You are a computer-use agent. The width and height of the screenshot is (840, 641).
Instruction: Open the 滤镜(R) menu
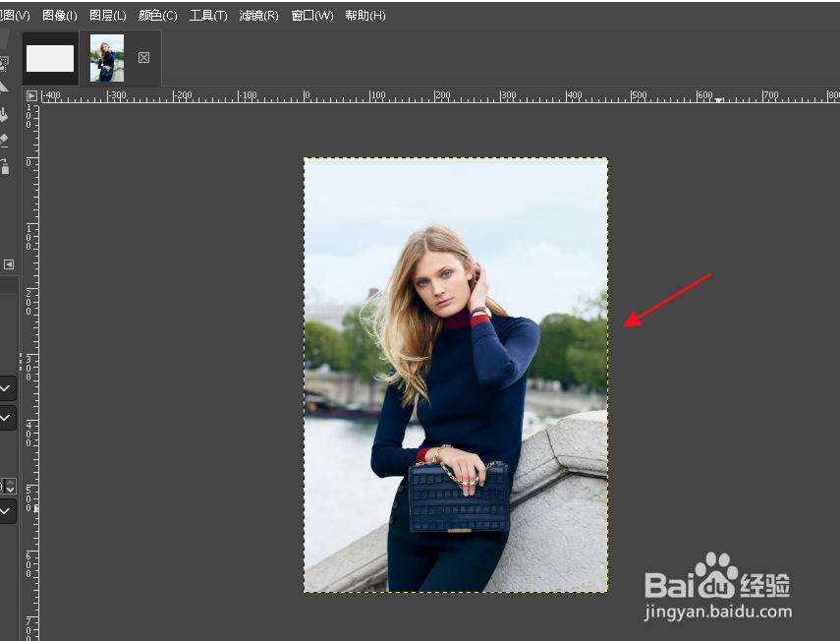point(258,16)
